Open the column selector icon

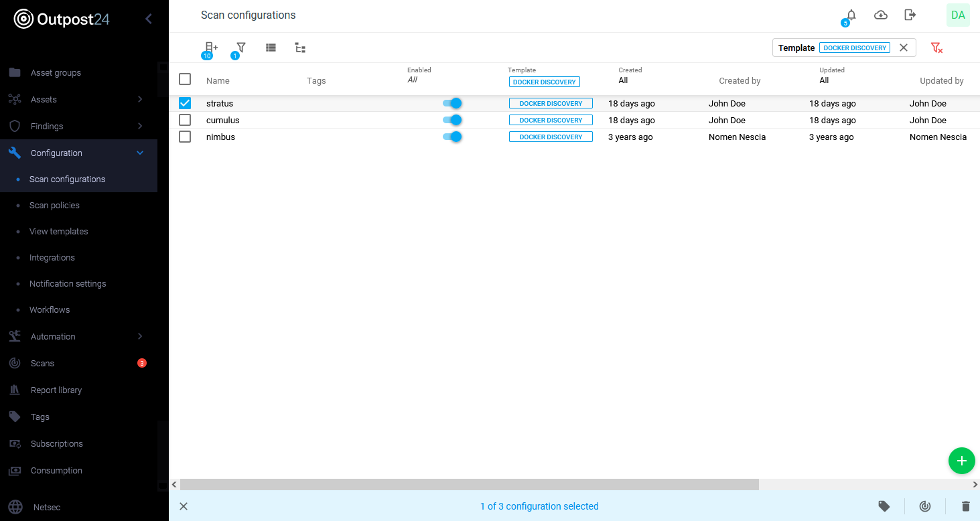coord(211,48)
